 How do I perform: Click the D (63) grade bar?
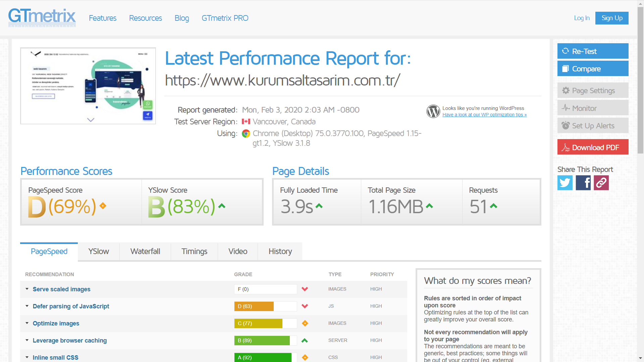266,306
